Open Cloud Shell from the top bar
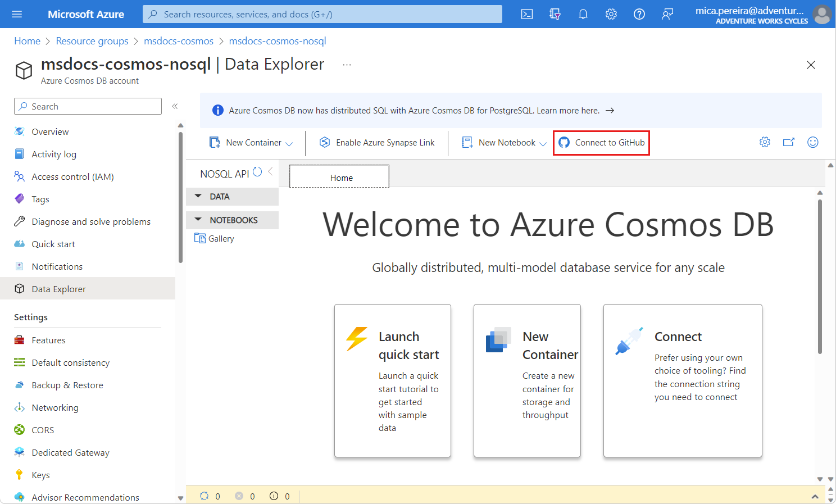The image size is (836, 504). click(x=527, y=14)
